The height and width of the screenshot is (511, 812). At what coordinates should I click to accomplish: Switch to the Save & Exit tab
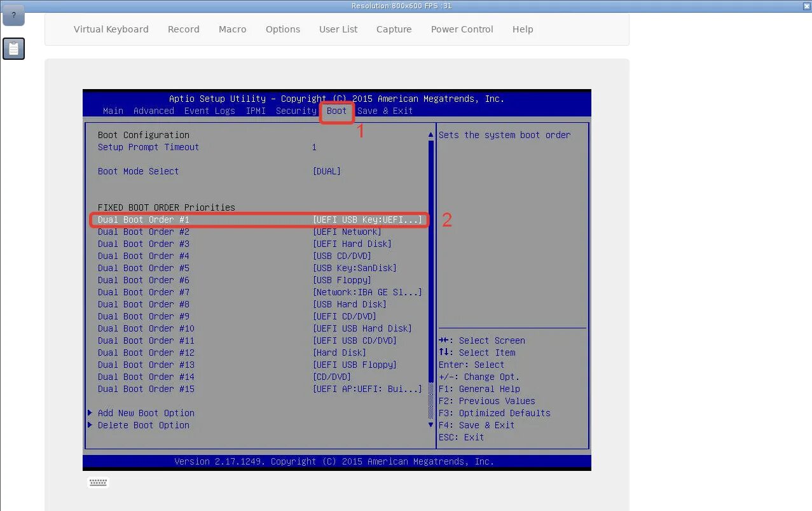pos(385,111)
